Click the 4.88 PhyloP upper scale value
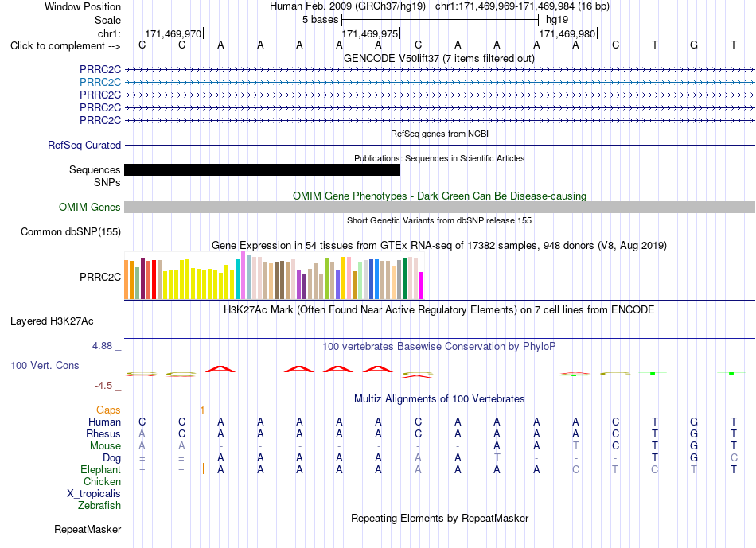 [x=102, y=345]
